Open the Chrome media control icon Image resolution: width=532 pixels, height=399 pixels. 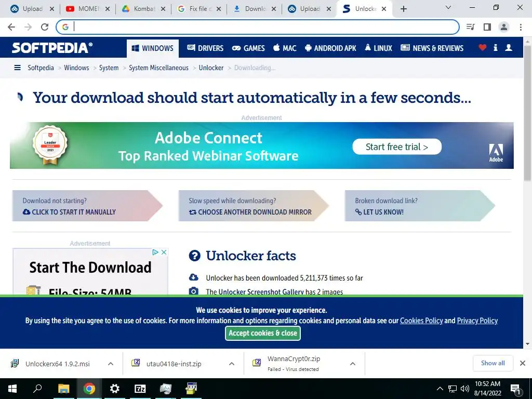coord(470,27)
